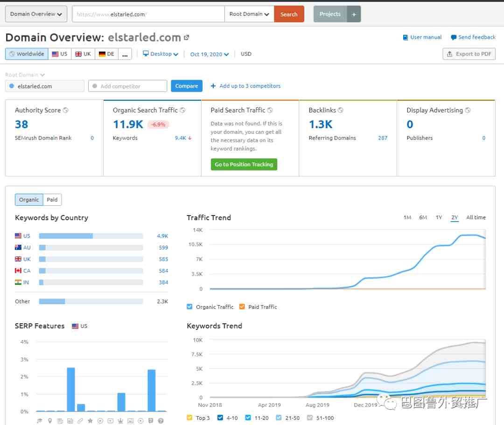
Task: Click the top stories SERP feature icon
Action: click(x=60, y=420)
